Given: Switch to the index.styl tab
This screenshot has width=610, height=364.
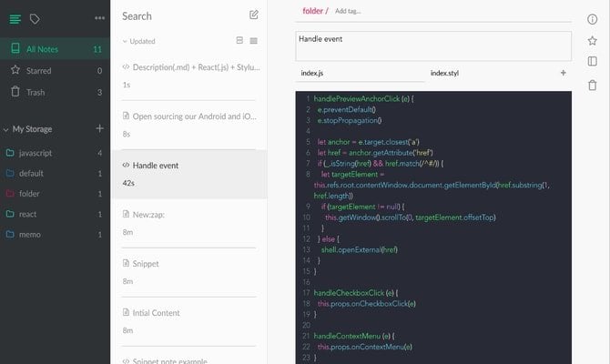Looking at the screenshot, I should pyautogui.click(x=444, y=73).
